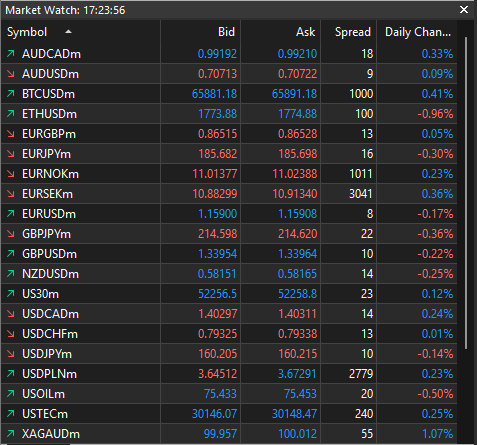Screen dimensions: 477x445
Task: Click the bid price 1.40297
Action: (x=218, y=314)
